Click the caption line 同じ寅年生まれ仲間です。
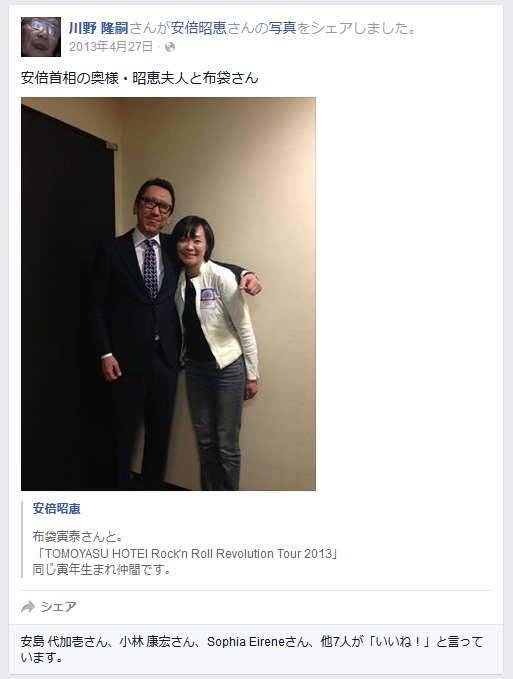Screen dimensions: 513x679 102,569
